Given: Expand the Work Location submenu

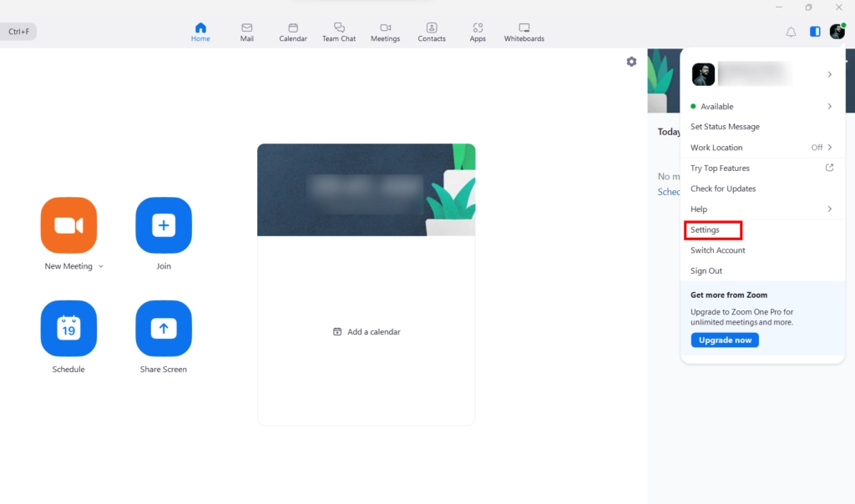Looking at the screenshot, I should 829,148.
